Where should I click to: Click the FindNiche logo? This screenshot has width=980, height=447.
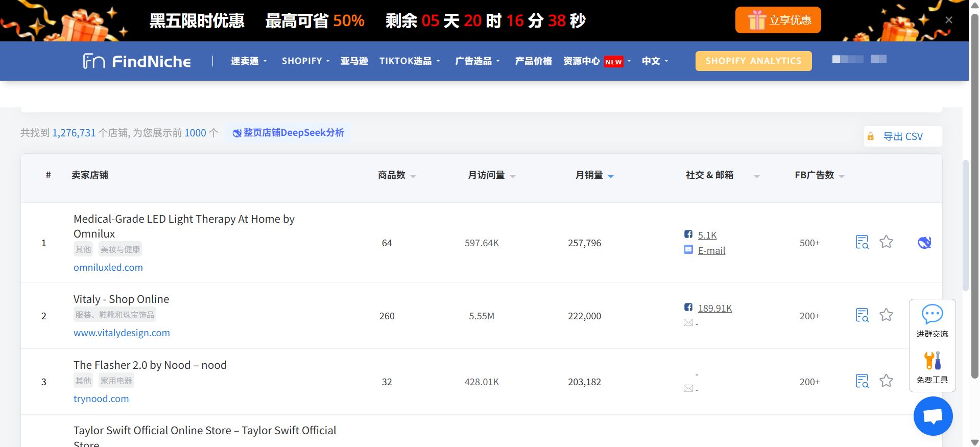click(137, 61)
